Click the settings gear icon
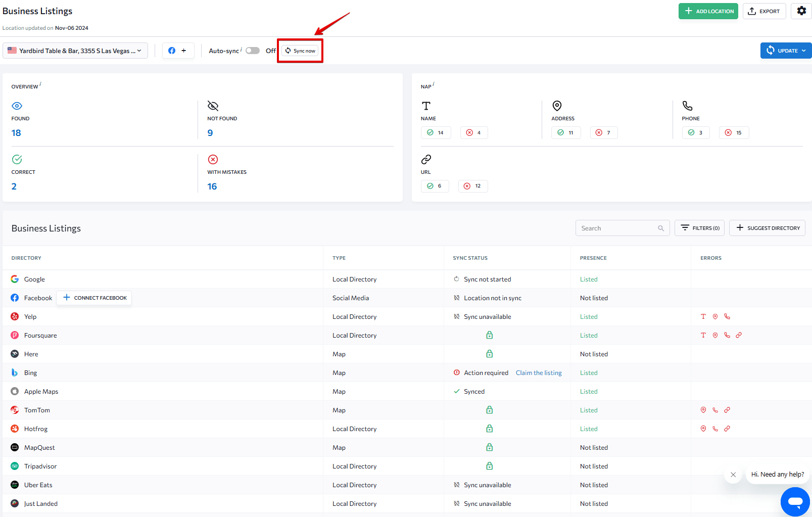The width and height of the screenshot is (812, 517). point(801,11)
